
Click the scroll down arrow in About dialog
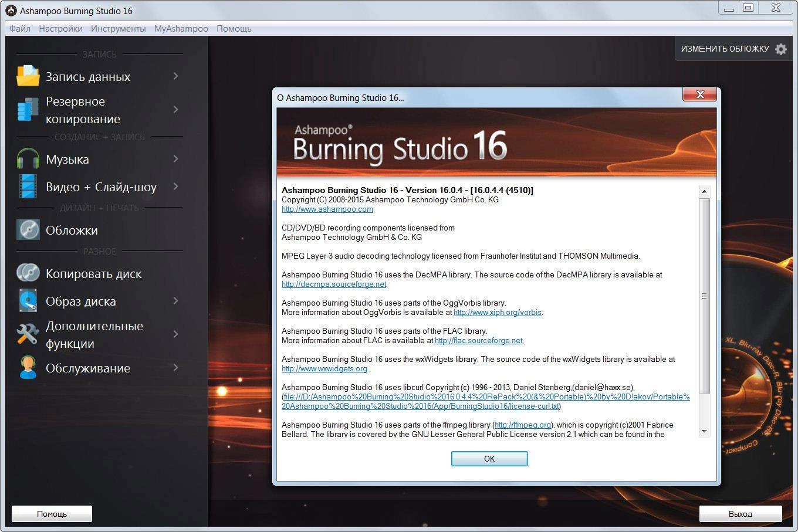coord(704,431)
